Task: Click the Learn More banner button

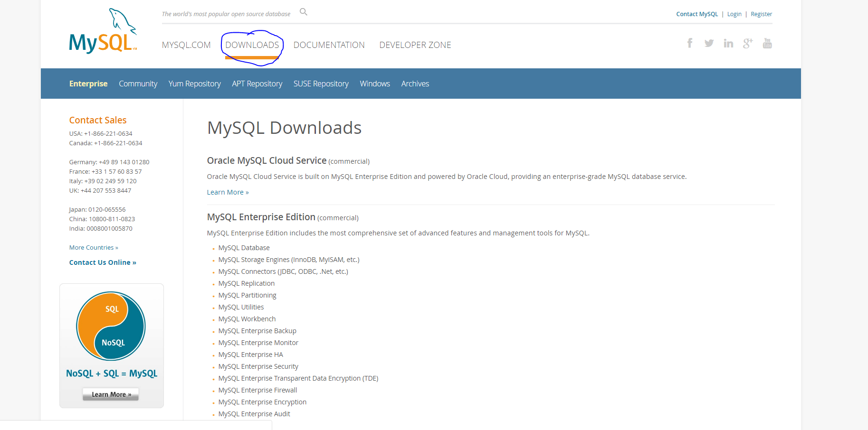Action: pyautogui.click(x=110, y=394)
